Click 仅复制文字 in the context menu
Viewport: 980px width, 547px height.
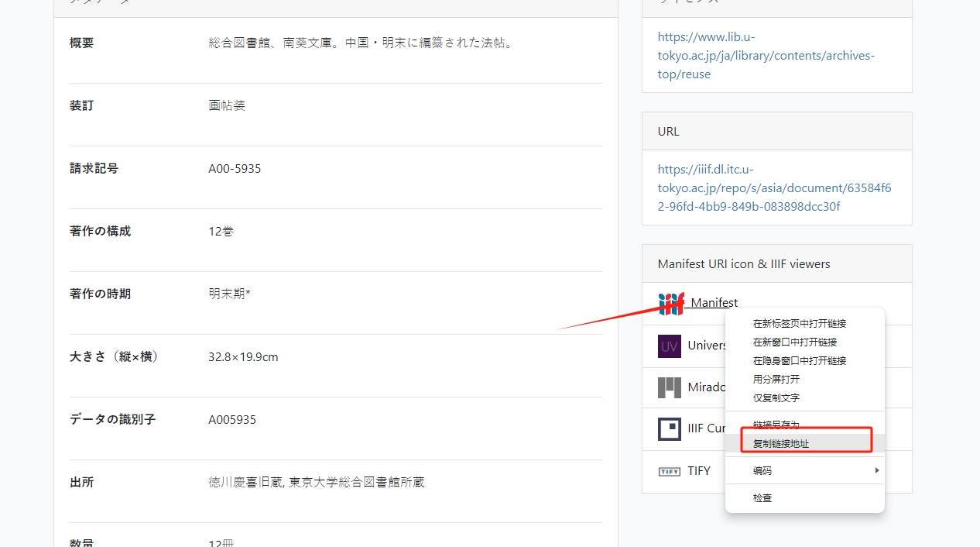tap(776, 398)
